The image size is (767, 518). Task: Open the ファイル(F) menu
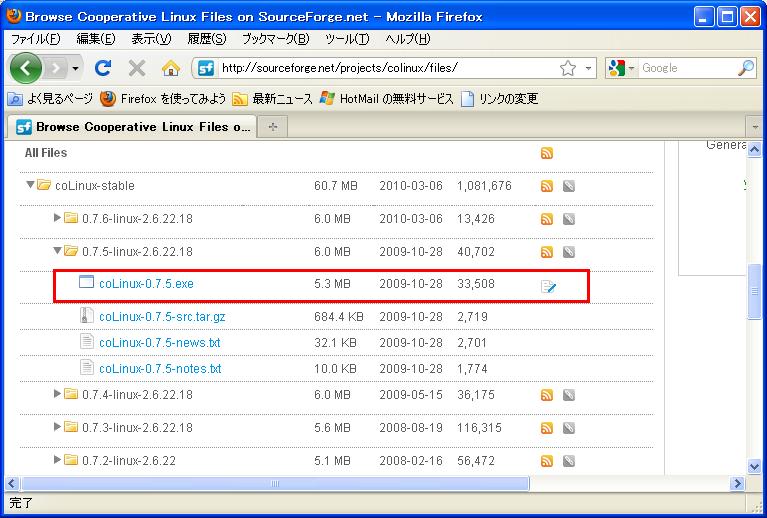[35, 39]
